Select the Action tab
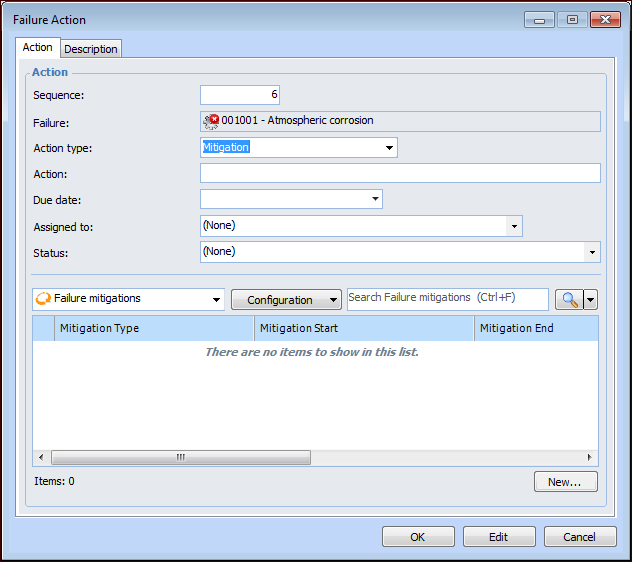 [x=37, y=47]
